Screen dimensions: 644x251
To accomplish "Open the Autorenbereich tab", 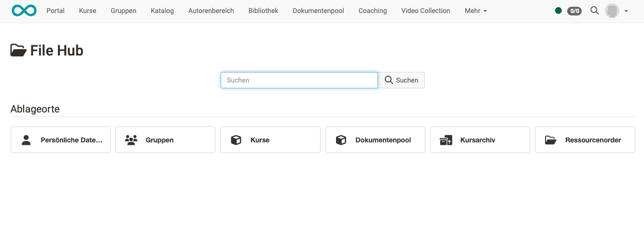I will 211,11.
